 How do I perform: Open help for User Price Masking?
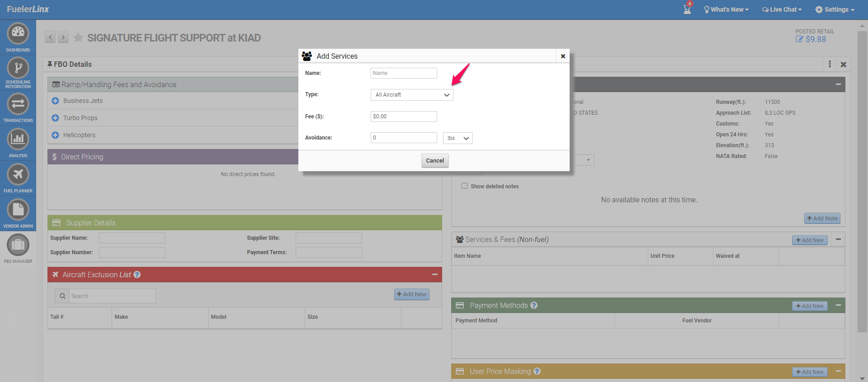537,371
